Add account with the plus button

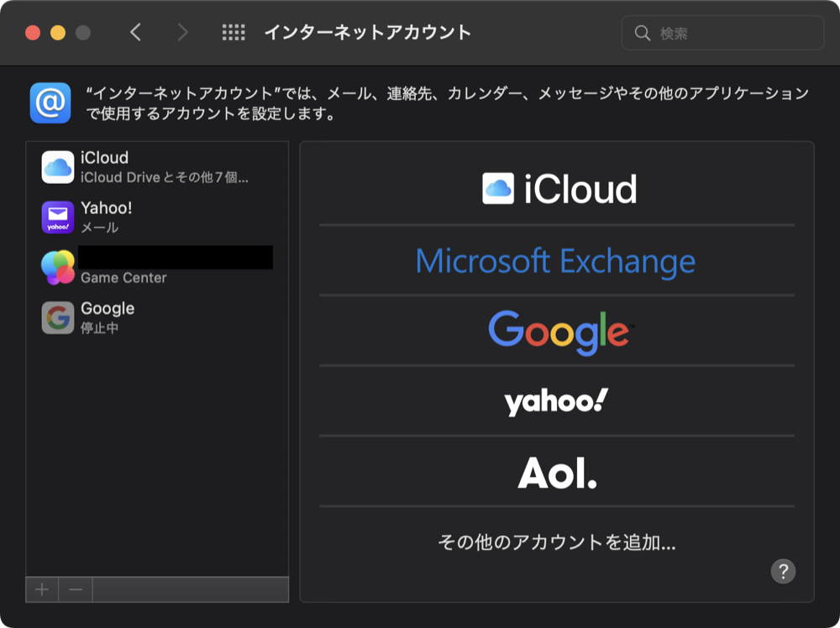pos(42,589)
